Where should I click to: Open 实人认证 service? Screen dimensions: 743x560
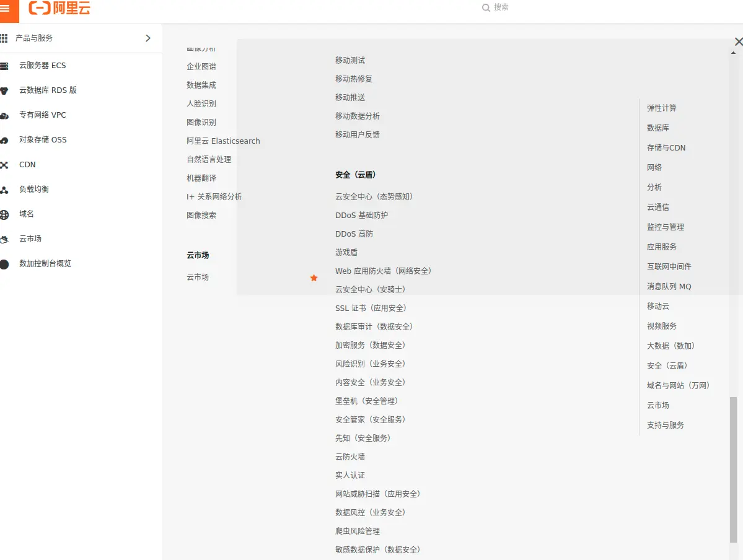(x=350, y=475)
